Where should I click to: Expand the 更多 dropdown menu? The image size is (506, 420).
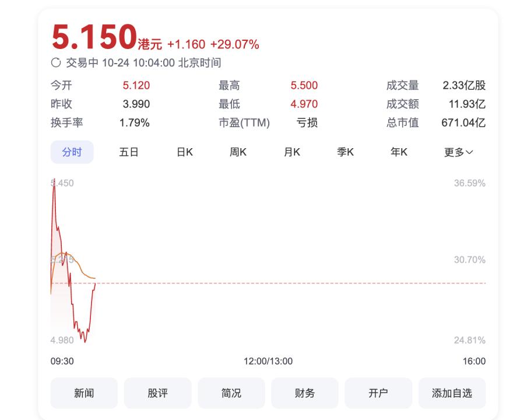coord(459,152)
